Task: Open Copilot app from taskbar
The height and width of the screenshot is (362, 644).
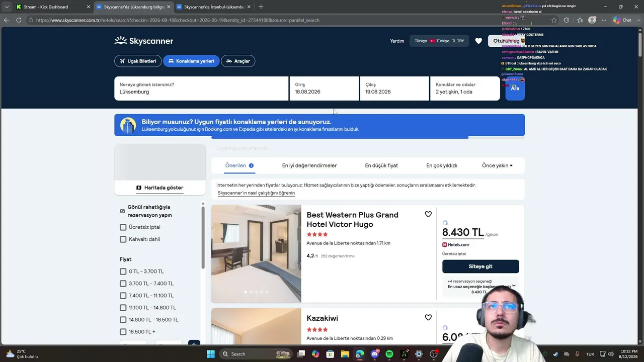Action: coord(315,354)
